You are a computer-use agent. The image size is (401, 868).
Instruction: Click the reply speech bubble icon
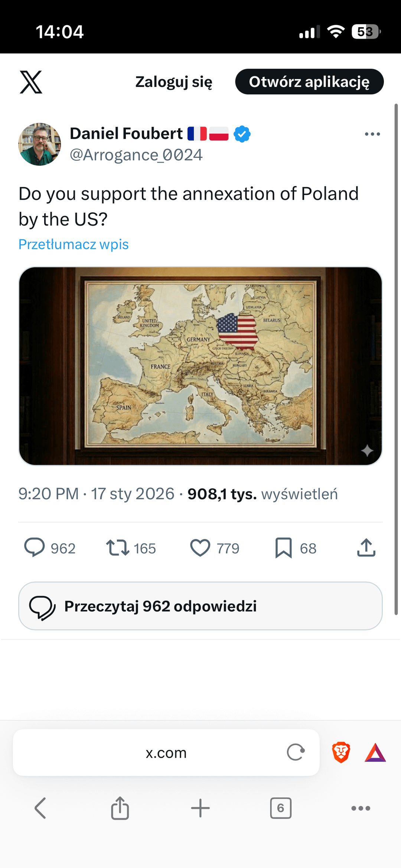pos(35,548)
